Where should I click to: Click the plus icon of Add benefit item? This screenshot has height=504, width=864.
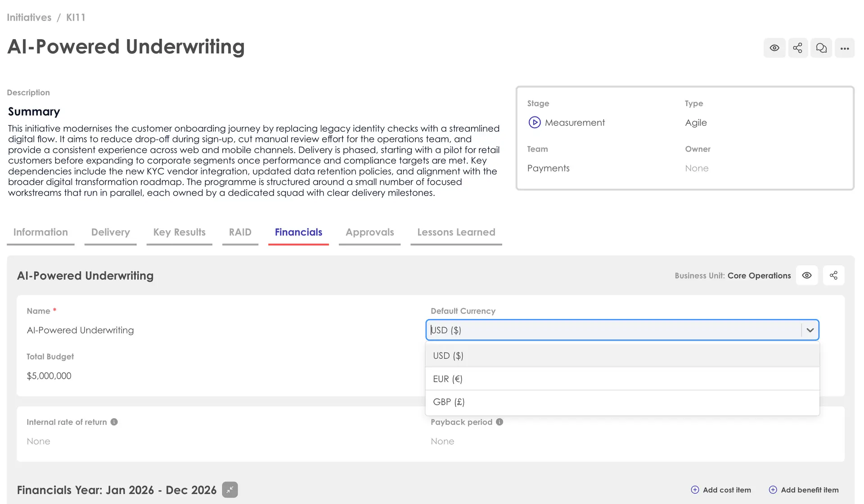[x=773, y=490]
